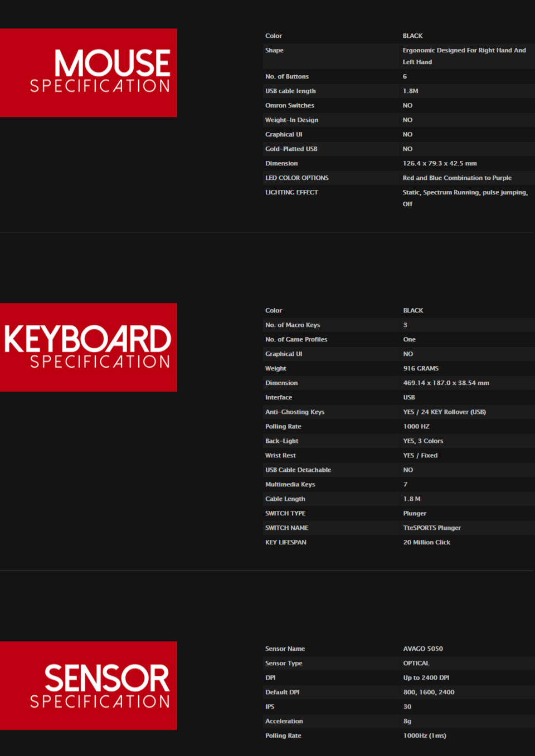Select the '916 GRAMS' weight value
The width and height of the screenshot is (535, 756).
click(421, 368)
